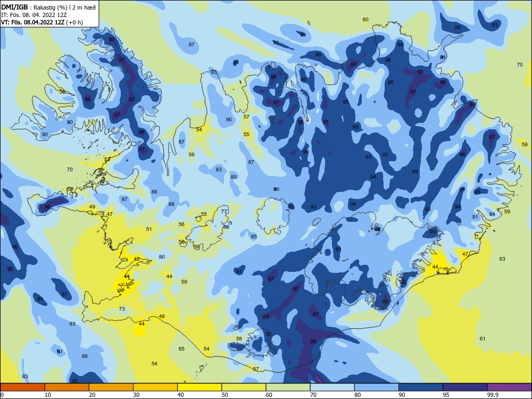Screen dimensions: 532x399
Task: Click the 0–10 dark orange legend swatch
Action: tap(22, 387)
